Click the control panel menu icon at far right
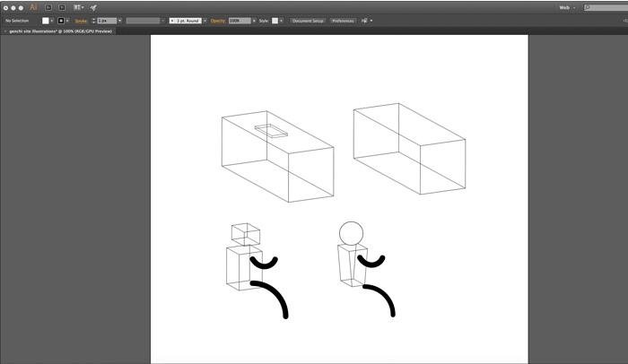 click(625, 21)
